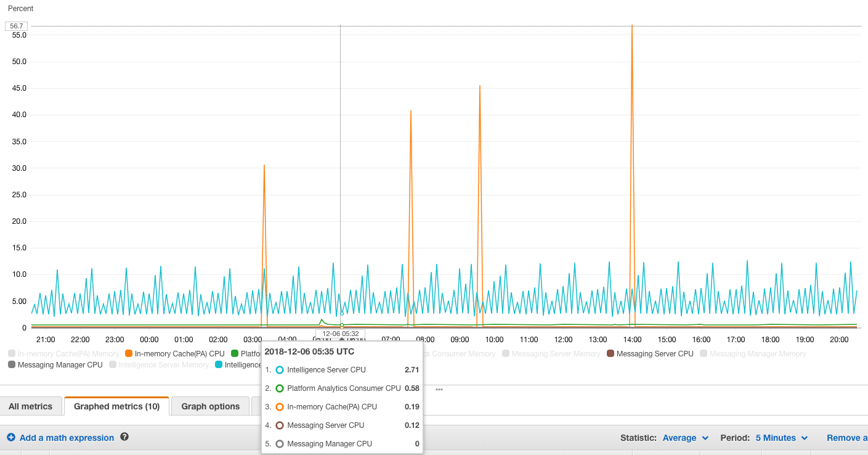The image size is (868, 455).
Task: Show the Messaging Server Memory series
Action: click(556, 354)
